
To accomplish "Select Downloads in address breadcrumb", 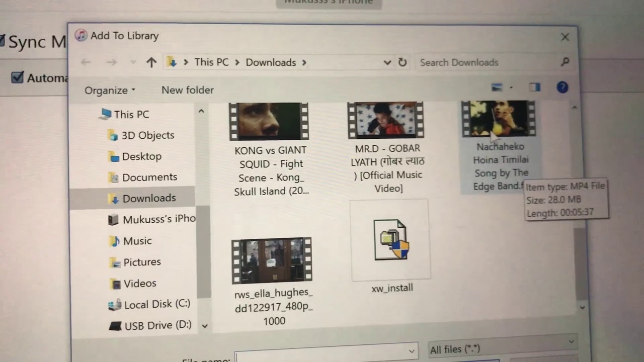I will pos(271,62).
